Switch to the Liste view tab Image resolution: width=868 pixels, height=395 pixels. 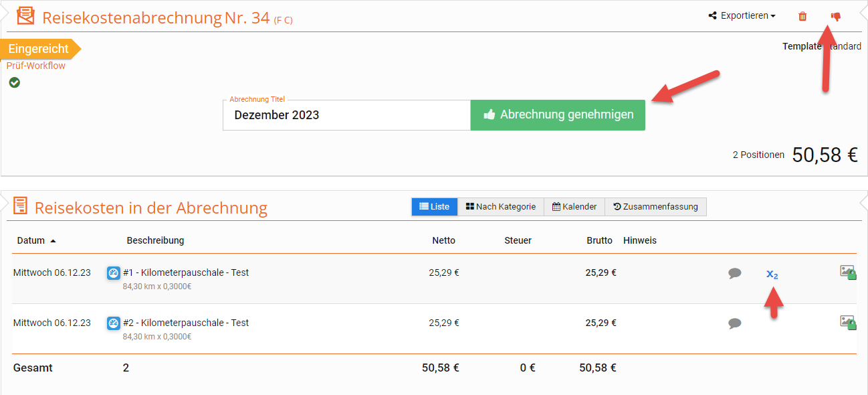coord(434,207)
